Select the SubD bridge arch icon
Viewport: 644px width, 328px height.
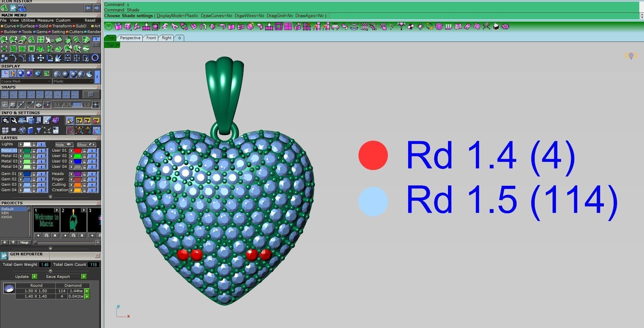203,26
